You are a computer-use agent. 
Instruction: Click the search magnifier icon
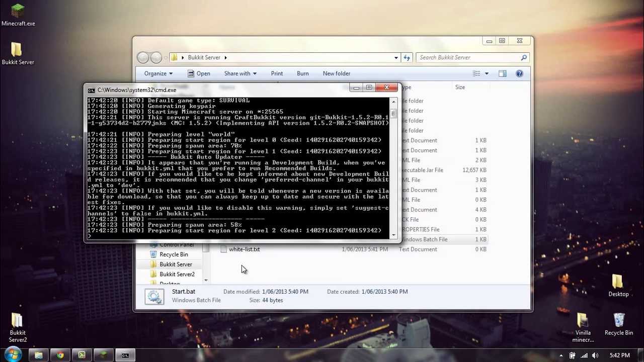(x=524, y=57)
